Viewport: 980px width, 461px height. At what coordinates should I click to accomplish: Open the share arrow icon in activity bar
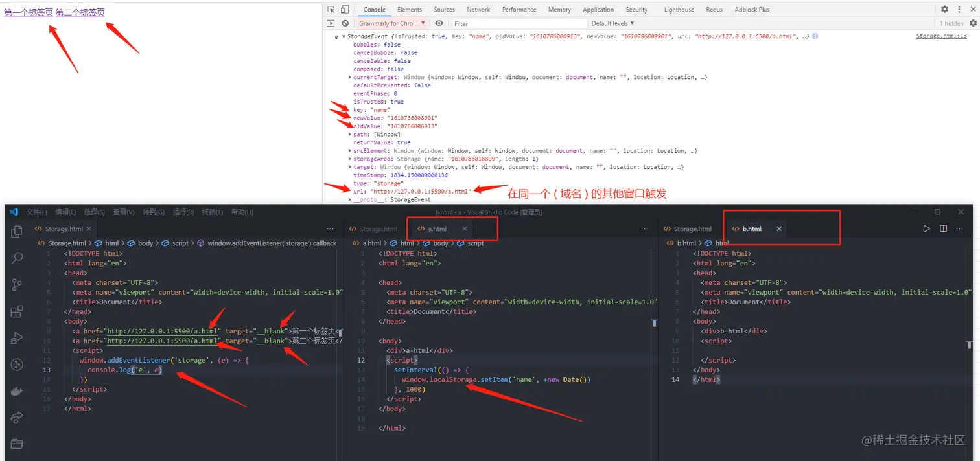[x=17, y=418]
